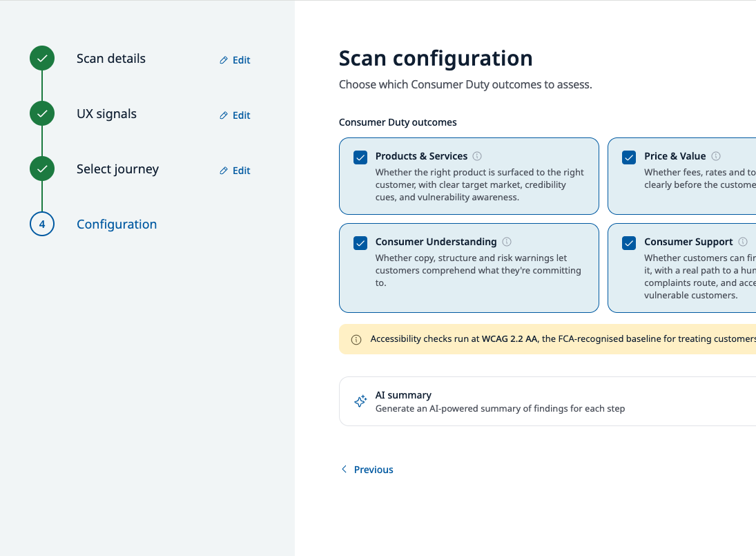
Task: Edit the Scan details step
Action: [235, 60]
